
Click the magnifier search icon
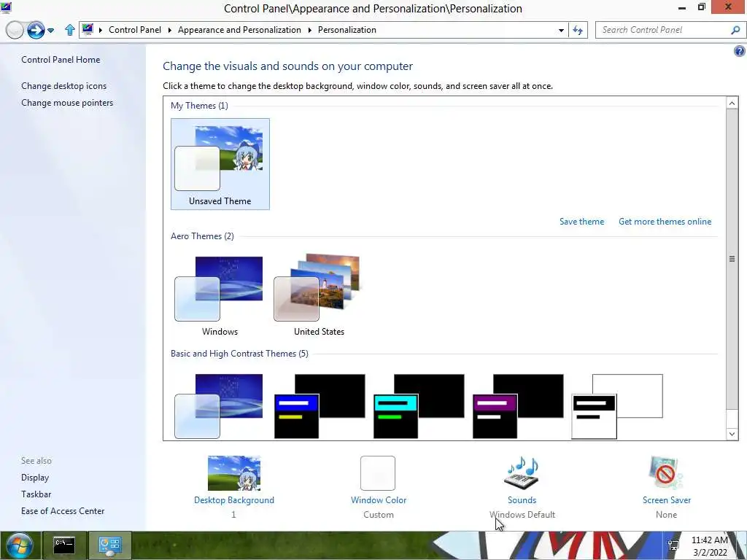(x=735, y=30)
